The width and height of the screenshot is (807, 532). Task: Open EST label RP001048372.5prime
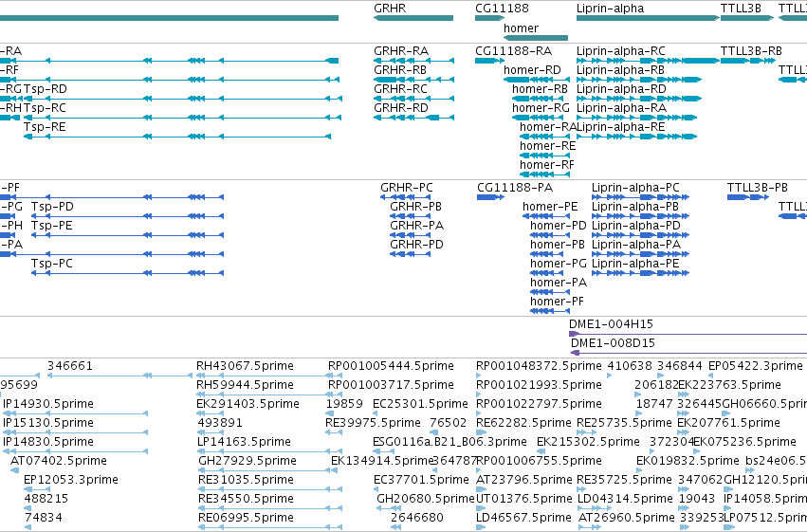click(x=539, y=366)
